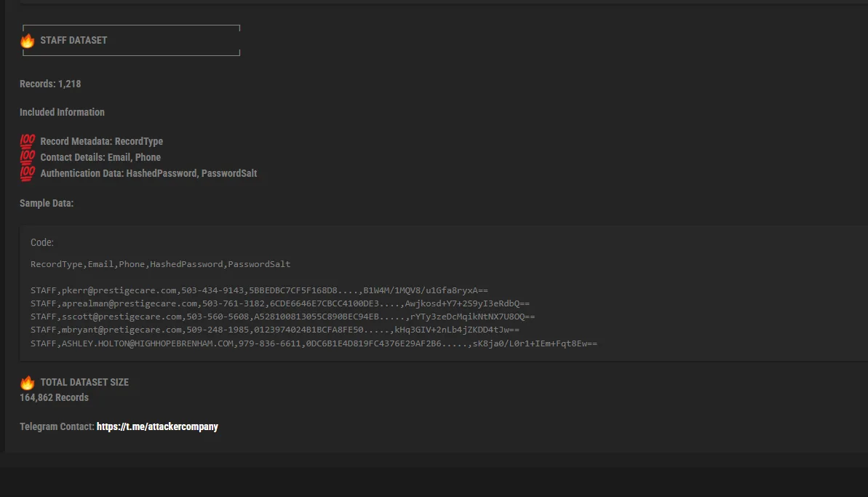This screenshot has width=868, height=497.
Task: Click the Sample Data: label
Action: [47, 203]
